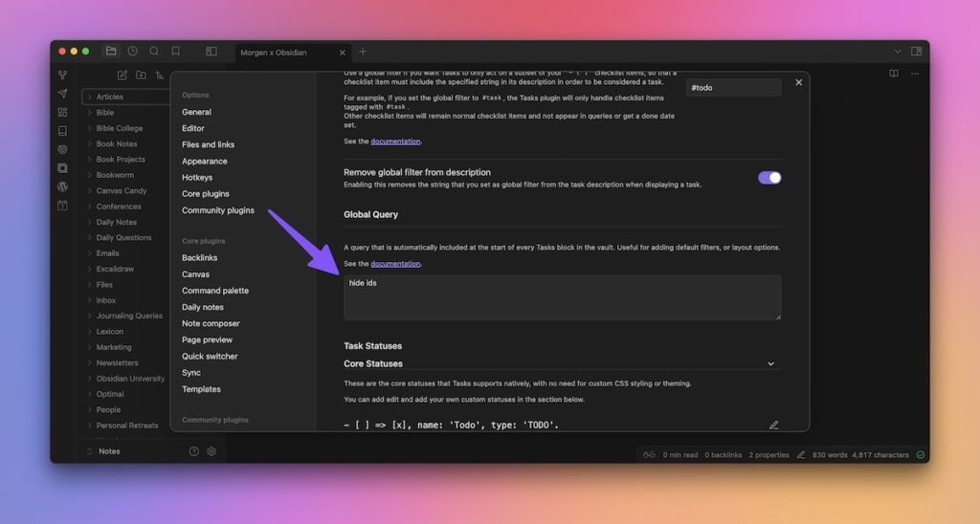The height and width of the screenshot is (524, 980).
Task: Toggle the left sidebar panel icon
Action: coord(212,52)
